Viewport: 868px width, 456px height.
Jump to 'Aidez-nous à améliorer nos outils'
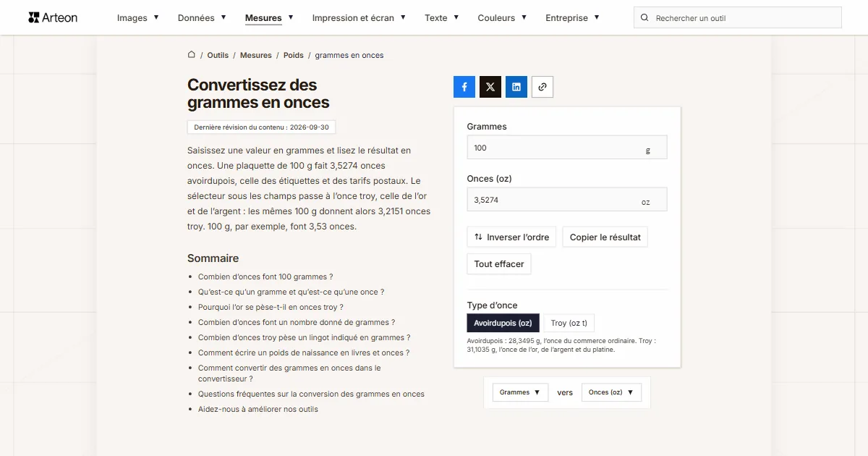258,409
